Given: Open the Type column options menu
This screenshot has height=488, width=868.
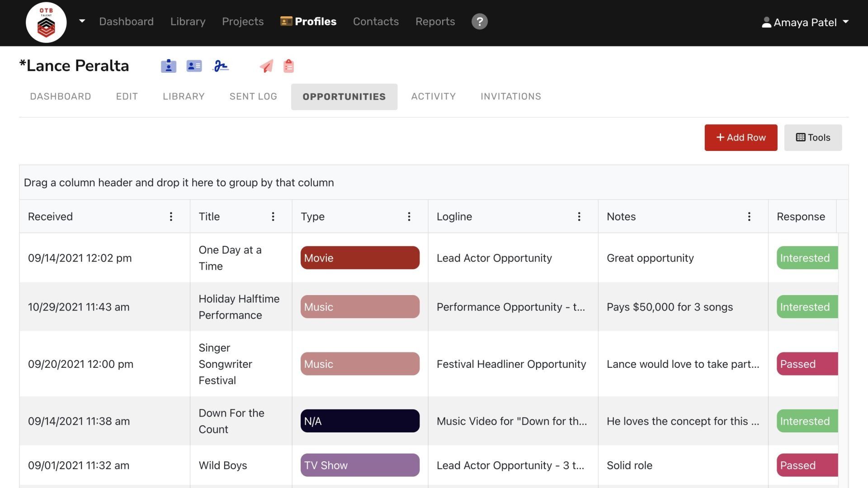Looking at the screenshot, I should (x=409, y=216).
